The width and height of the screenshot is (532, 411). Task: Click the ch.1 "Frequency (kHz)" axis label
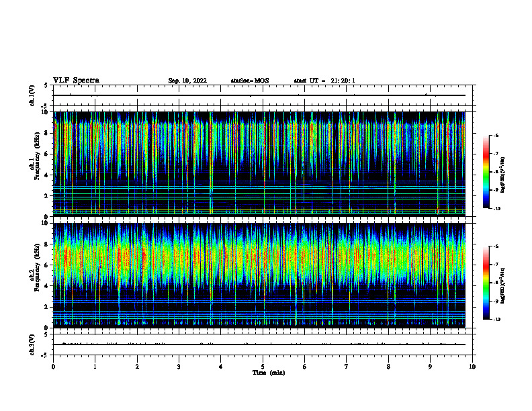(x=37, y=156)
